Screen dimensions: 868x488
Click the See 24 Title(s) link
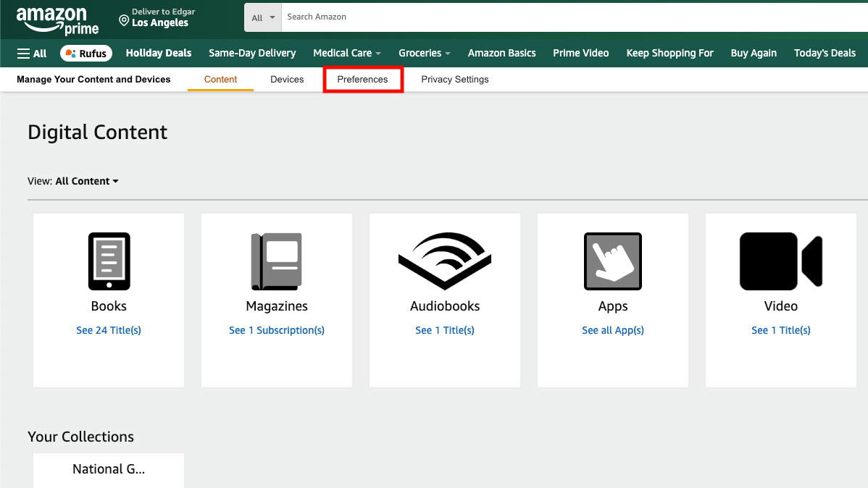109,330
